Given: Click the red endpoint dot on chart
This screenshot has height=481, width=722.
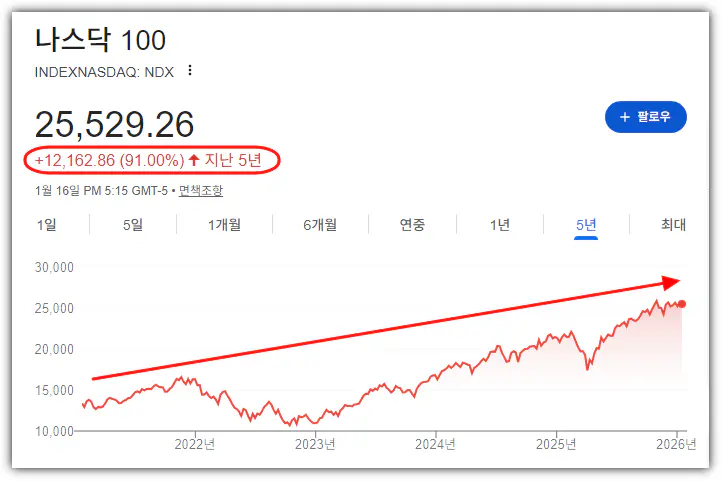Looking at the screenshot, I should 682,303.
